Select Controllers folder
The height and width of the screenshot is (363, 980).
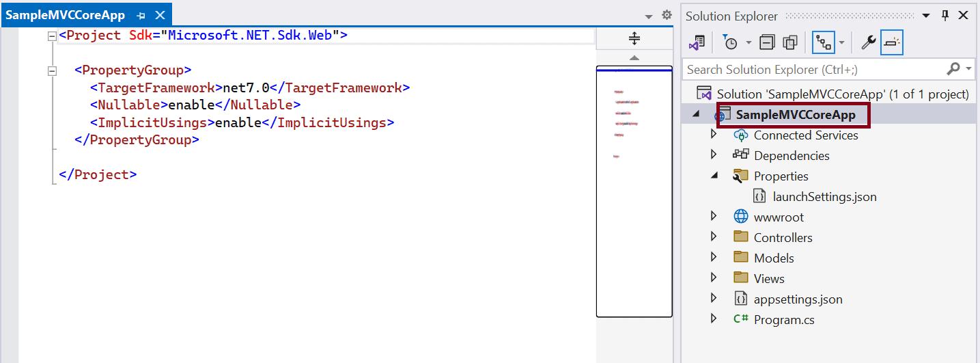(783, 238)
